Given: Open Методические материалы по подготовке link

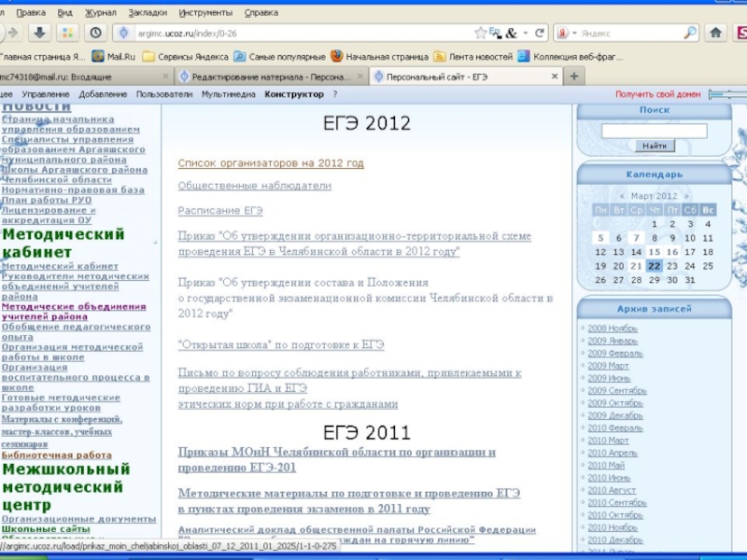Looking at the screenshot, I should (349, 501).
